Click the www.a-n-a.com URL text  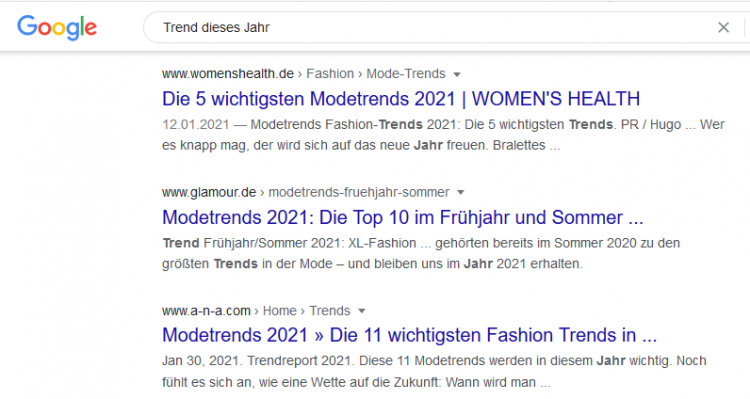[206, 310]
